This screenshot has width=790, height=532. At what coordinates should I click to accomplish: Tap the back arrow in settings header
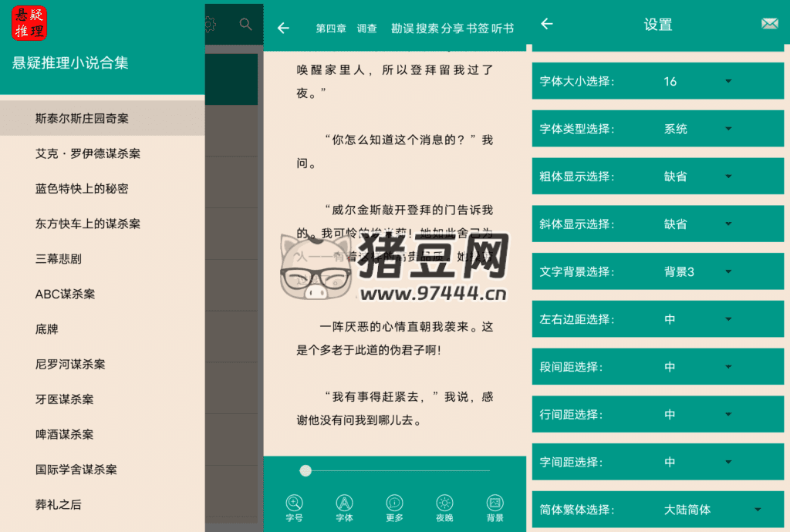(x=547, y=24)
